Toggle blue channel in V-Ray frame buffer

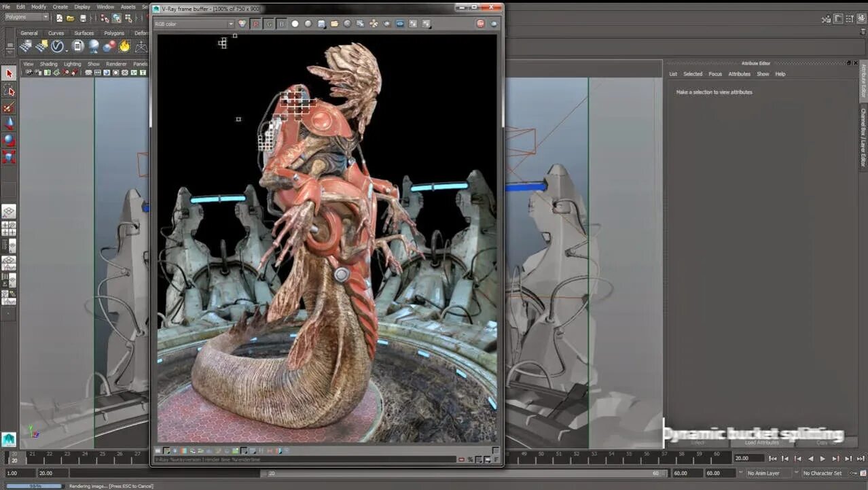tap(282, 24)
